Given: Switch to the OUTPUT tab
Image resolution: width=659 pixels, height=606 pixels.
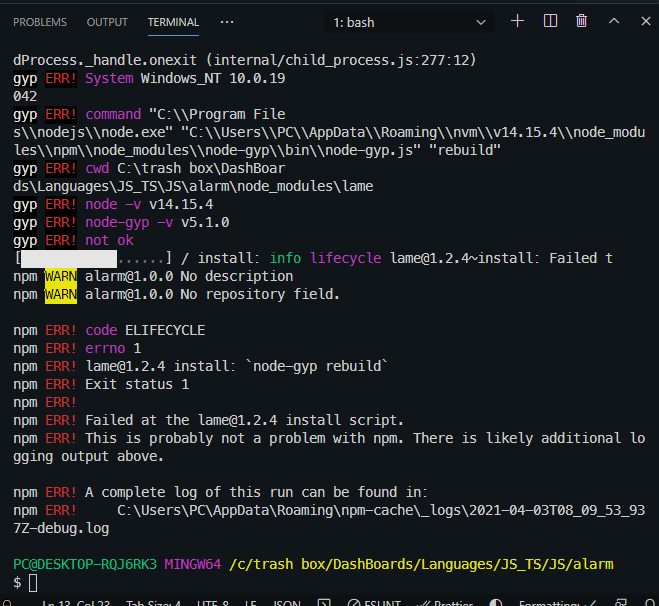Looking at the screenshot, I should pyautogui.click(x=107, y=22).
